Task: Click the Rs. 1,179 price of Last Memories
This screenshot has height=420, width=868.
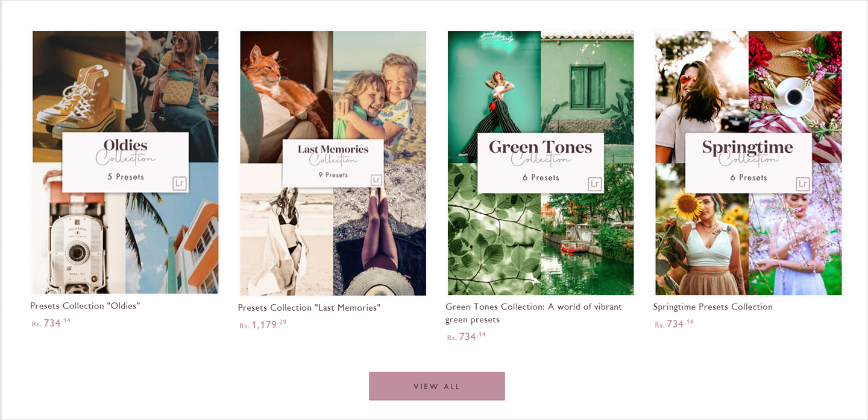Action: pyautogui.click(x=263, y=325)
